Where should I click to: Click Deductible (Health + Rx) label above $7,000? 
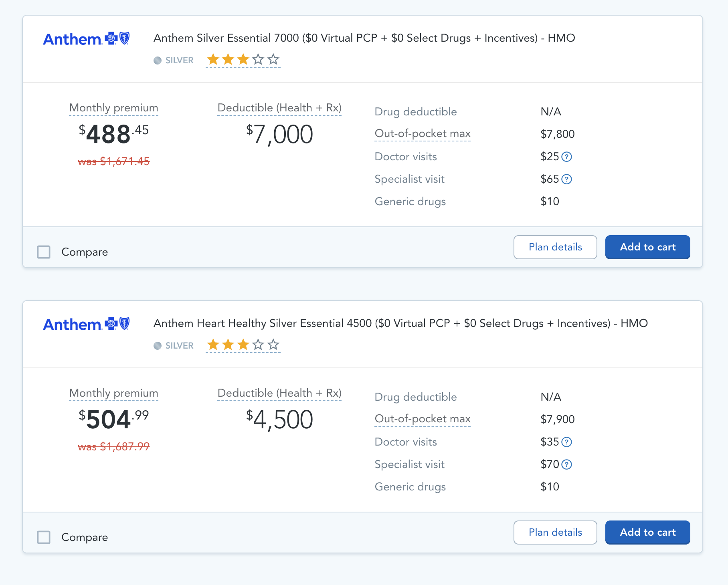coord(279,108)
